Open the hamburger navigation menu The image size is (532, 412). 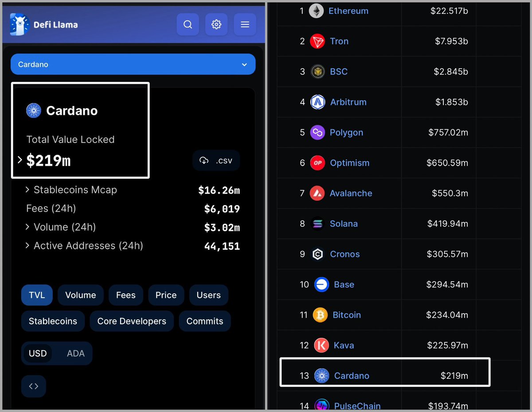[x=245, y=24]
